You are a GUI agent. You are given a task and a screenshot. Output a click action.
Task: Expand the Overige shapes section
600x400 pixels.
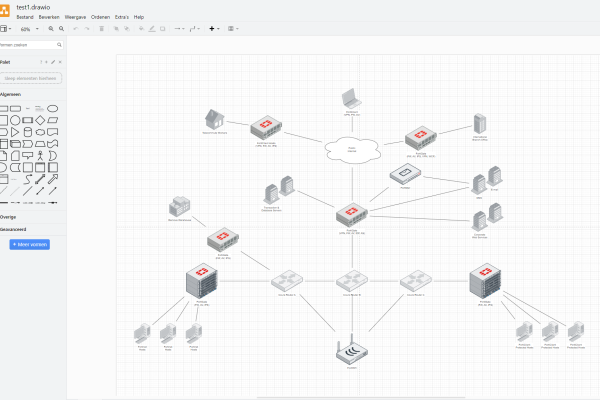click(8, 216)
